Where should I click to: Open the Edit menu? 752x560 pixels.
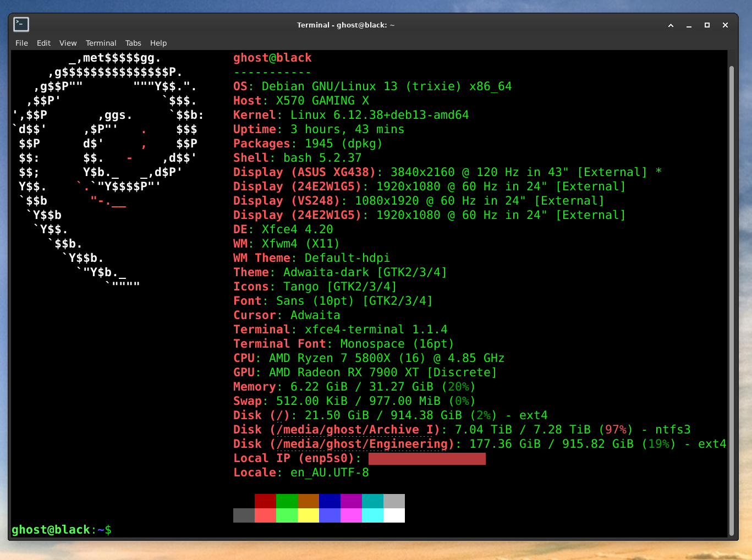43,43
